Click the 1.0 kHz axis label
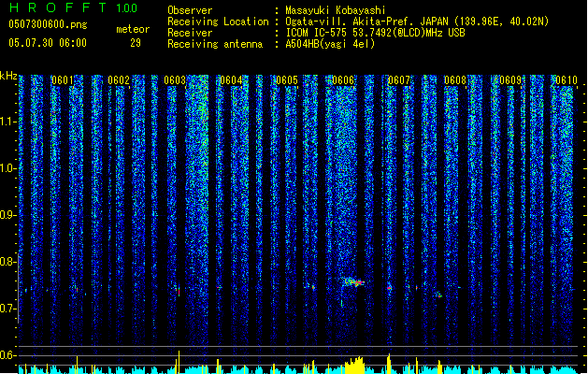Screen dimensions: 588x374 7,168
